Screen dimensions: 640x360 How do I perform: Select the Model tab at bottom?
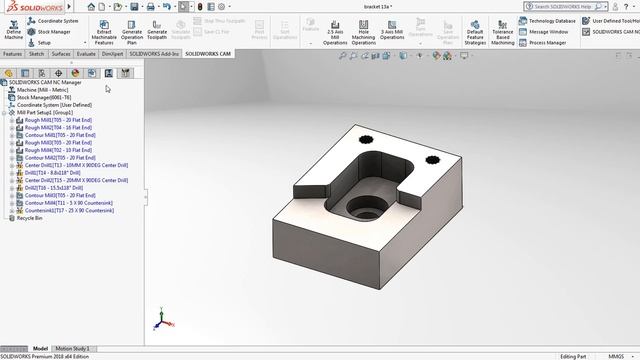coord(40,349)
